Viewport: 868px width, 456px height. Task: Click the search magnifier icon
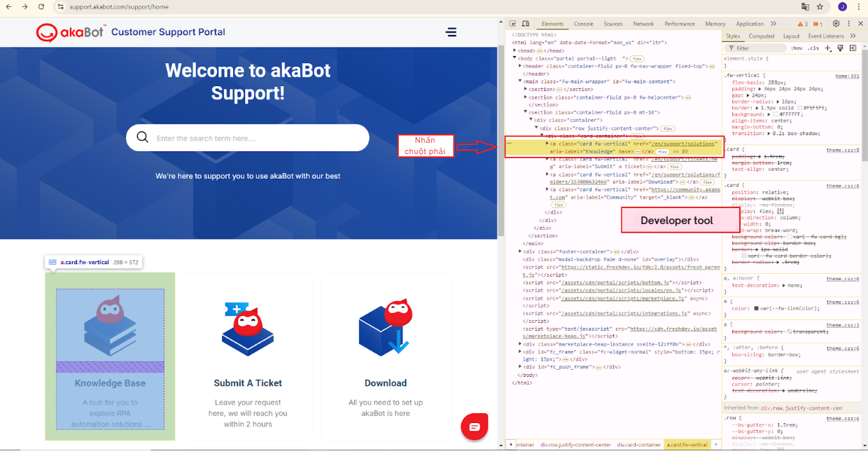click(143, 137)
